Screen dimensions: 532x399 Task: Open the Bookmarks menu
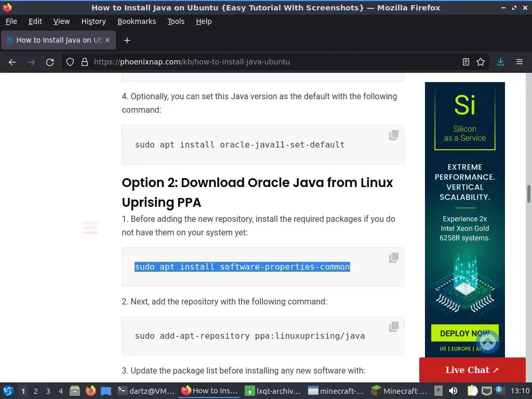click(x=137, y=21)
